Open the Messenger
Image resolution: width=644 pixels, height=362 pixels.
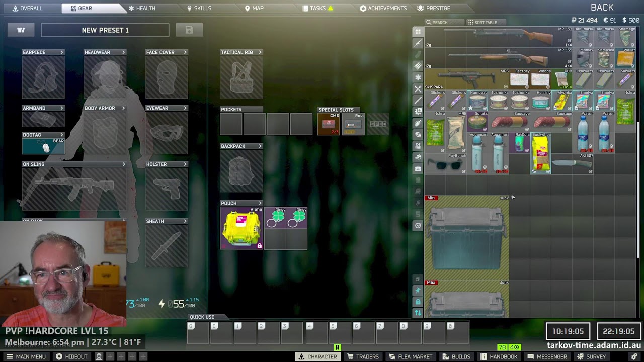pos(547,356)
